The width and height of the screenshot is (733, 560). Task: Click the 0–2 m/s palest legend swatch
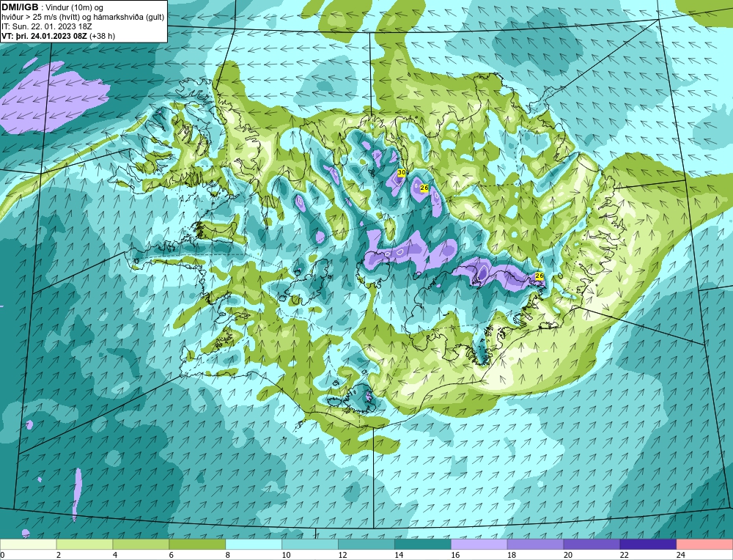pos(29,545)
